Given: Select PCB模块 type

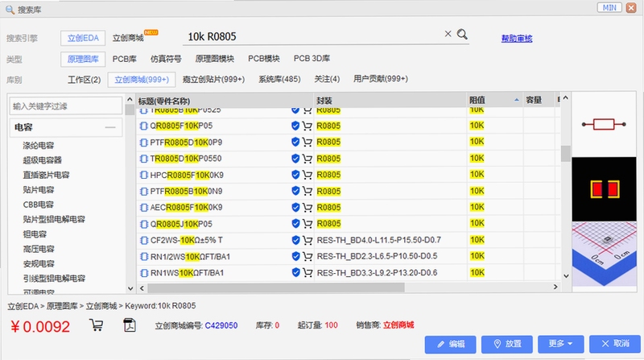Looking at the screenshot, I should tap(264, 59).
